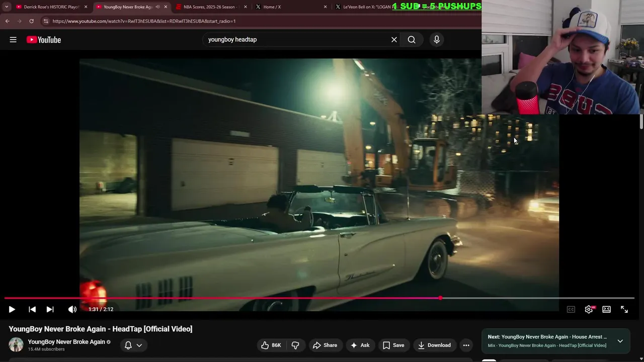This screenshot has width=644, height=362.
Task: Click the 1:31 / 2:12 time display
Action: pos(101,309)
